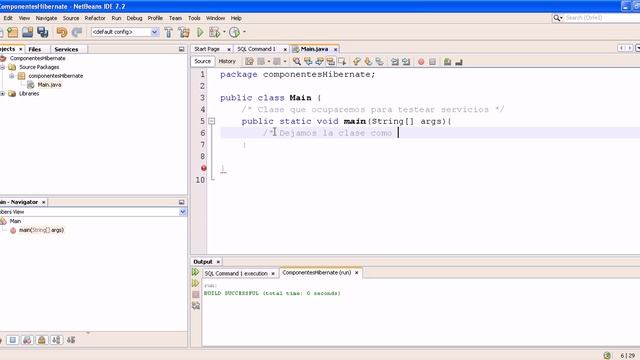The image size is (640, 360).
Task: Switch to the SQL Command 1 tab
Action: 256,49
